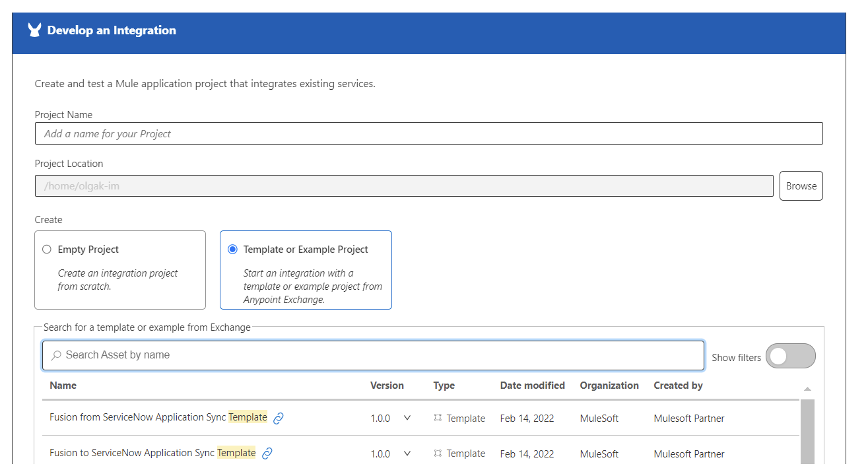
Task: Open the Exchange link icon beside Fusion to ServiceNow
Action: (x=267, y=453)
